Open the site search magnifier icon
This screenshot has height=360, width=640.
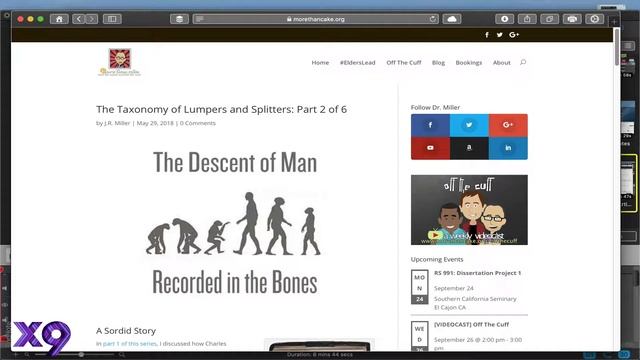click(523, 62)
